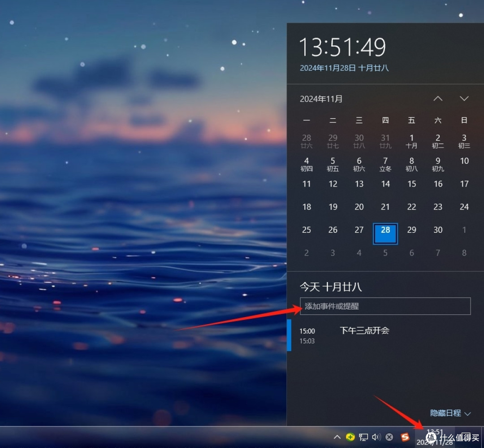Select November 27 in calendar

point(359,230)
